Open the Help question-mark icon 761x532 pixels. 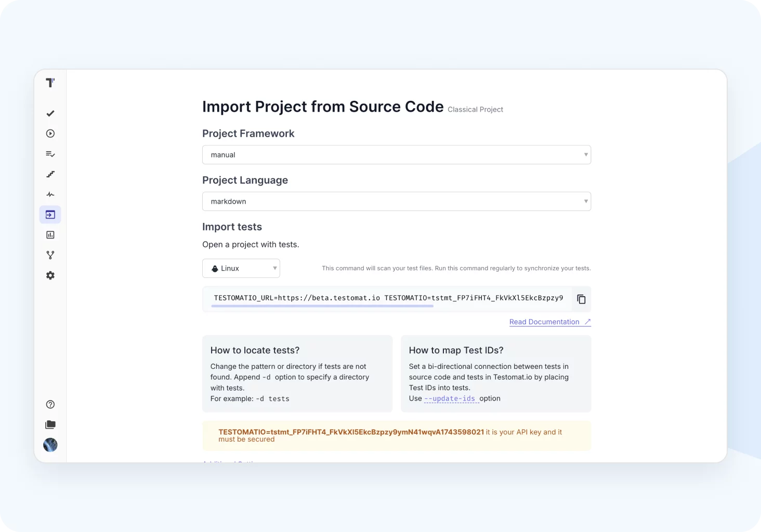(x=50, y=405)
